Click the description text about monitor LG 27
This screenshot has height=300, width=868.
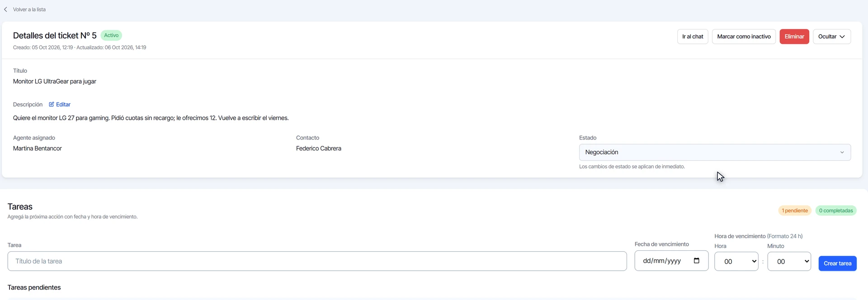click(x=151, y=118)
